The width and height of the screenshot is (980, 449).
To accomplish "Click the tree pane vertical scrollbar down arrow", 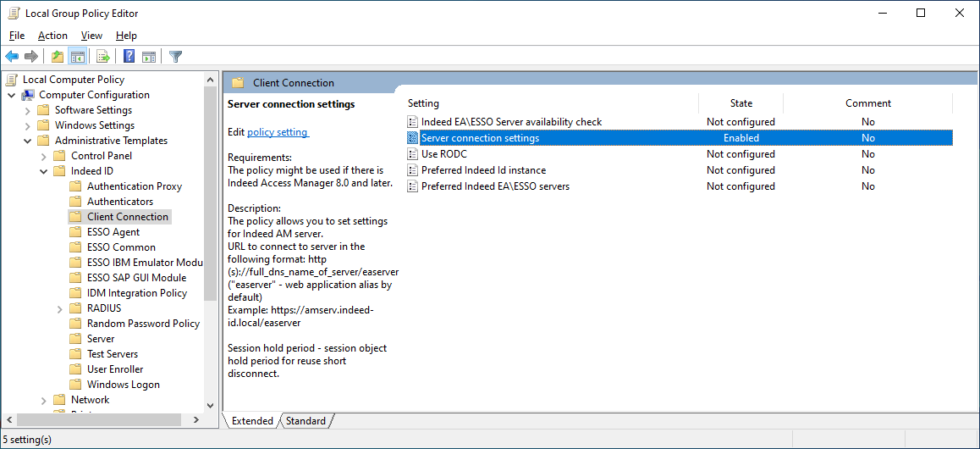I will point(211,403).
